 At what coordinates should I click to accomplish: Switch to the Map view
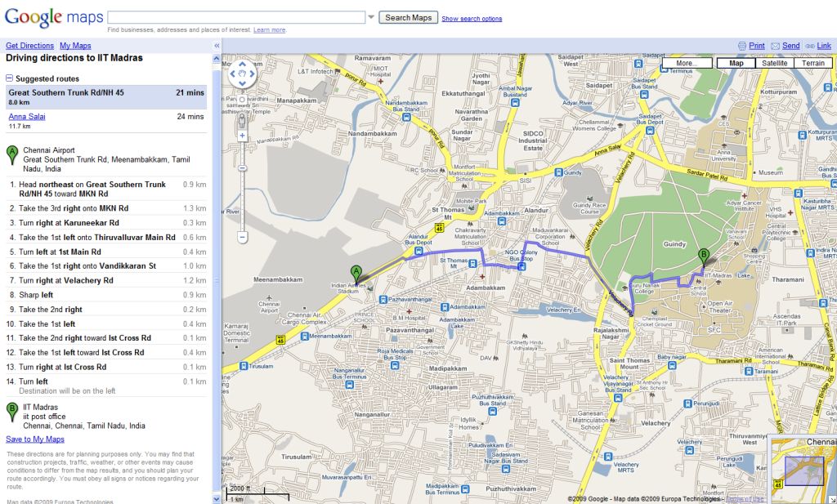[x=736, y=63]
